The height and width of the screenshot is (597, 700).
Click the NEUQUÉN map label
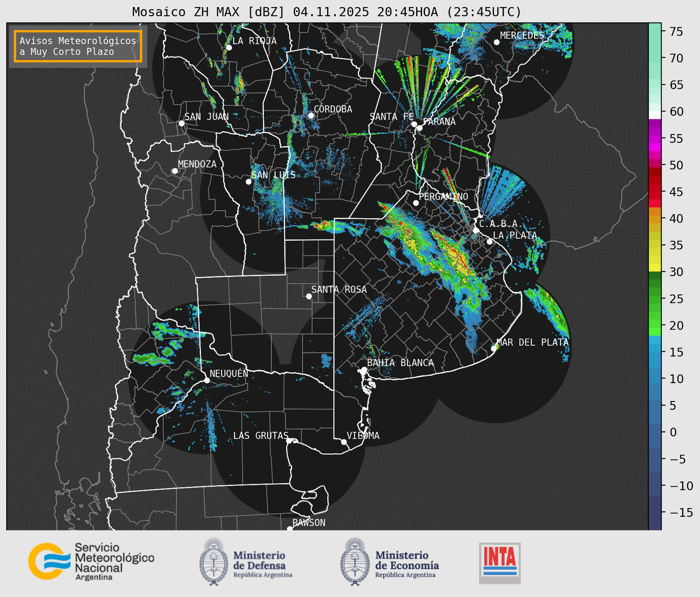[229, 374]
